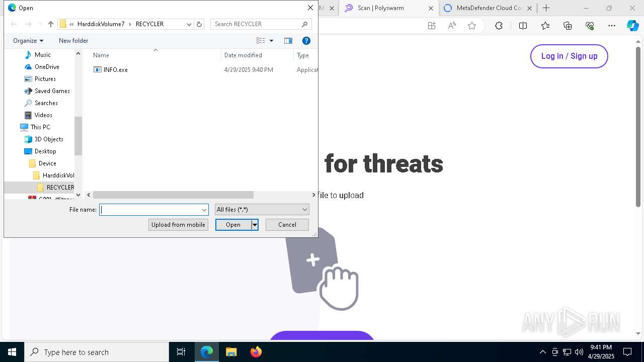Select HarddiskVol folder in tree

(58, 175)
